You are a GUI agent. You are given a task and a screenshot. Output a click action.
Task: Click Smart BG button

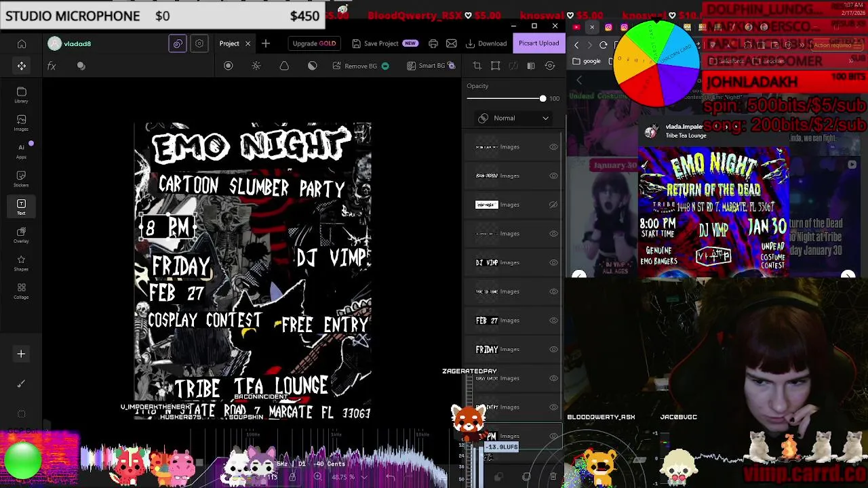(x=431, y=66)
